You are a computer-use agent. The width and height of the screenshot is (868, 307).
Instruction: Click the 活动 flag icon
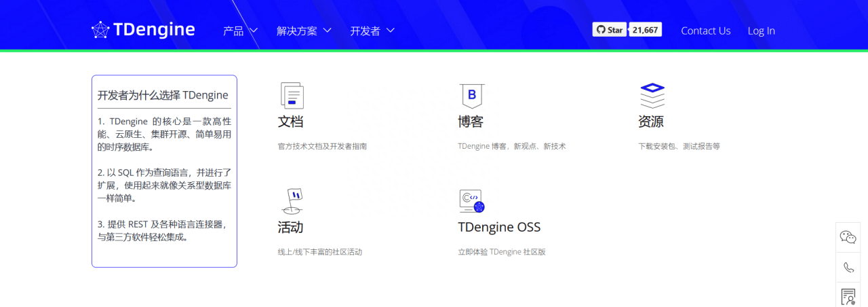292,201
